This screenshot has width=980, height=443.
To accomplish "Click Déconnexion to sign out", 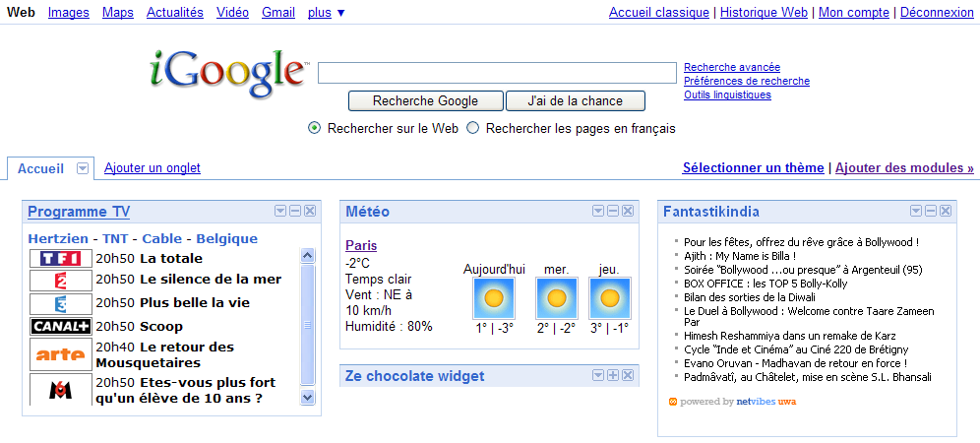I will point(937,13).
